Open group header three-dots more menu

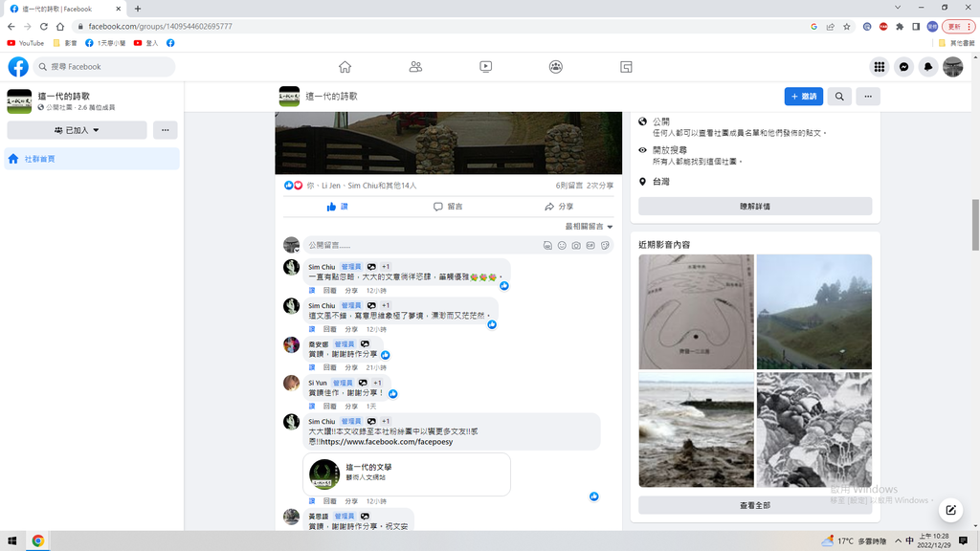[x=867, y=97]
